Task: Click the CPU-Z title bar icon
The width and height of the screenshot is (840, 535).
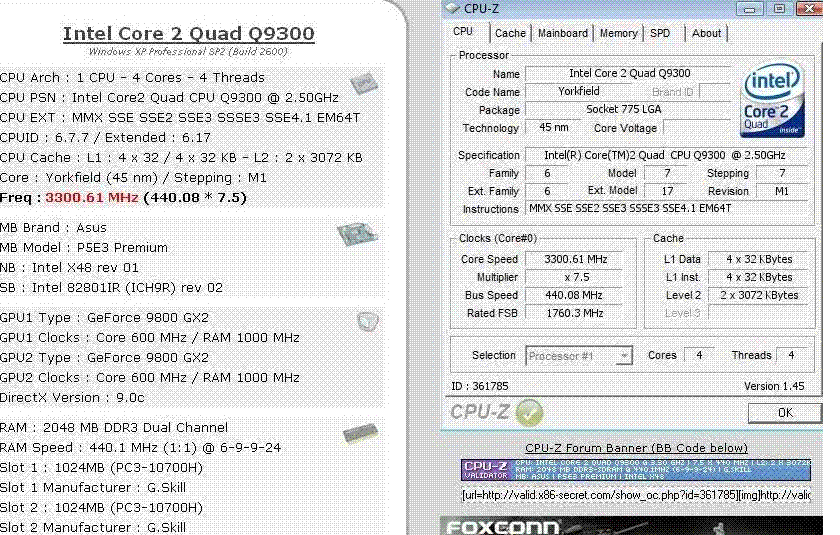Action: [x=453, y=9]
